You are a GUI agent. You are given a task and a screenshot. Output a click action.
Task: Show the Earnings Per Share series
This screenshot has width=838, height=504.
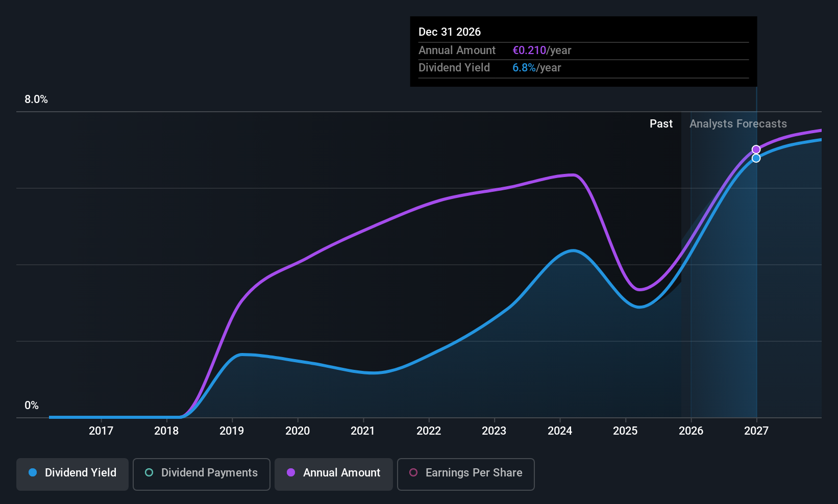465,473
